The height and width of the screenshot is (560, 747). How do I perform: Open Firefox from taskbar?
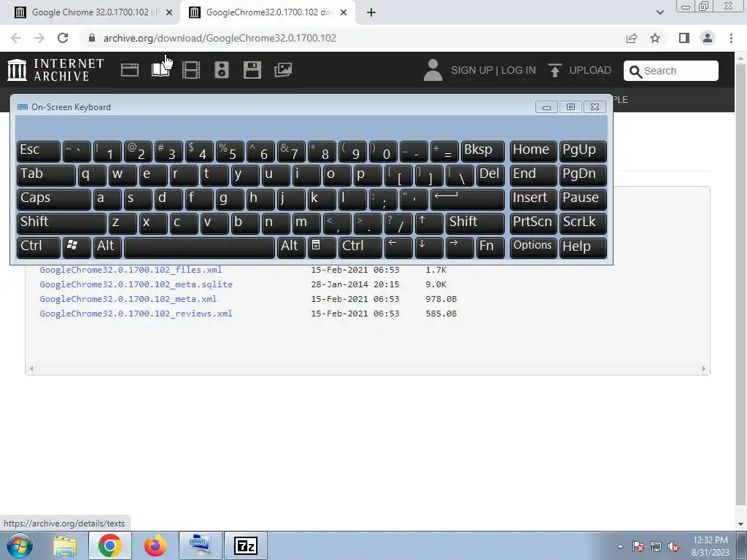155,545
